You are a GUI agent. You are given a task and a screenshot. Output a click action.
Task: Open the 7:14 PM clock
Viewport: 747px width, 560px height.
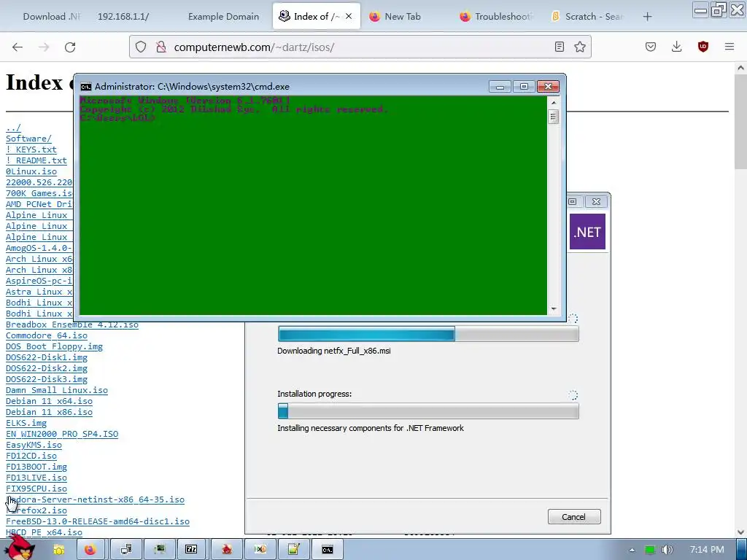tap(707, 550)
